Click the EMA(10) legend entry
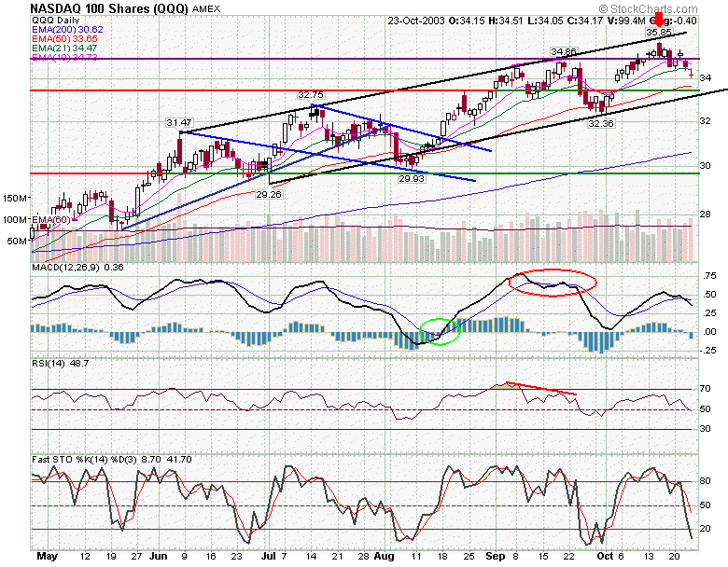Screen dimensions: 728x567 pos(64,58)
